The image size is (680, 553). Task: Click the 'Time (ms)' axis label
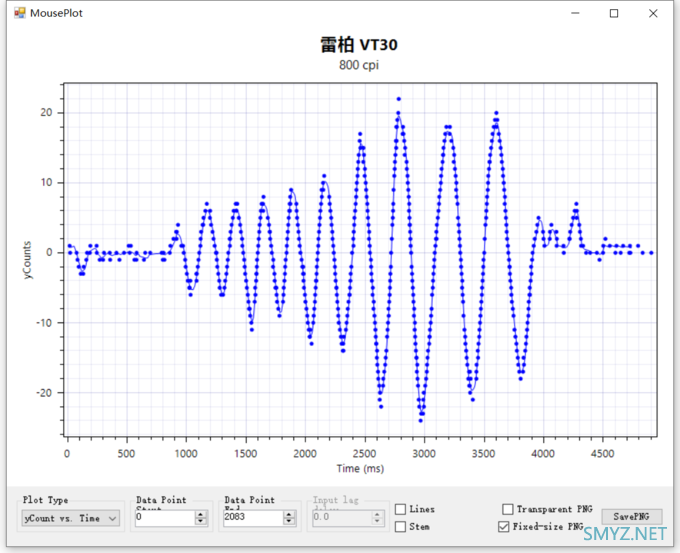click(360, 468)
